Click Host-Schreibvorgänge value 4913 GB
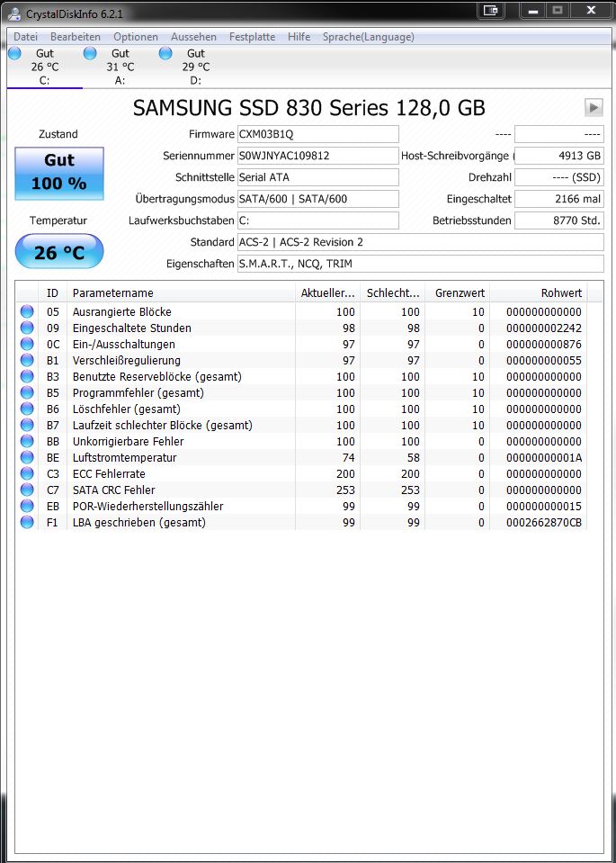Image resolution: width=616 pixels, height=863 pixels. (558, 156)
